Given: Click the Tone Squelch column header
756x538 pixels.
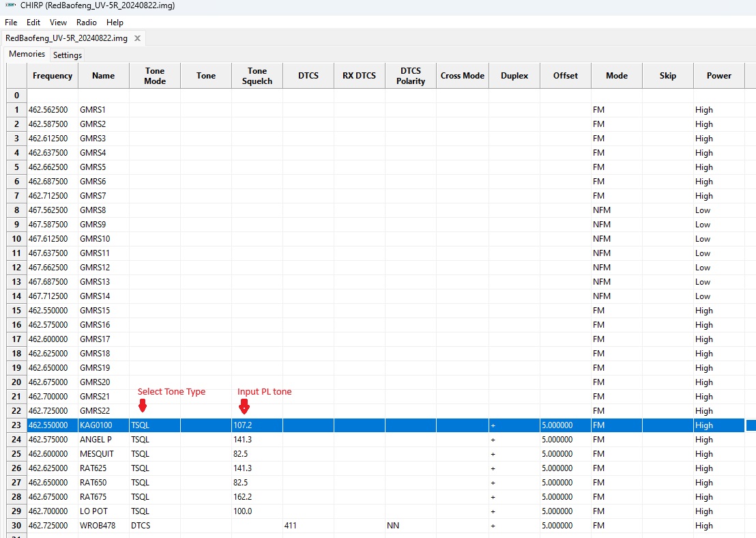Looking at the screenshot, I should tap(257, 76).
